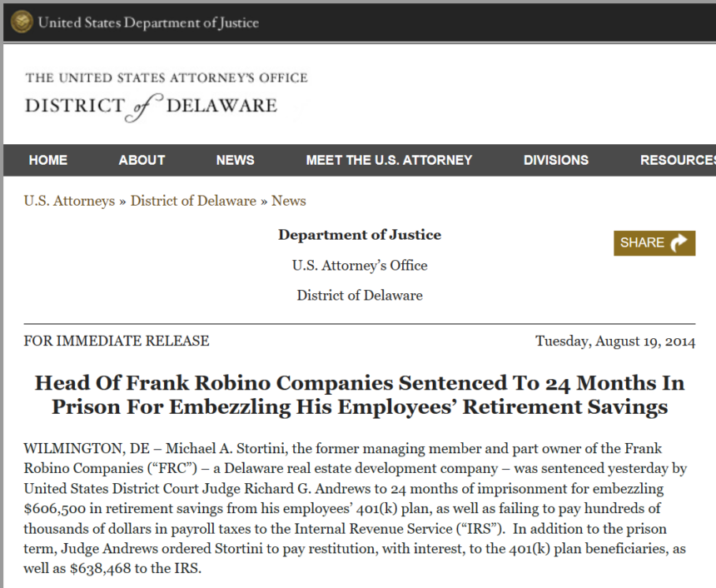Go to the ABOUT menu item
This screenshot has width=716, height=588.
142,160
